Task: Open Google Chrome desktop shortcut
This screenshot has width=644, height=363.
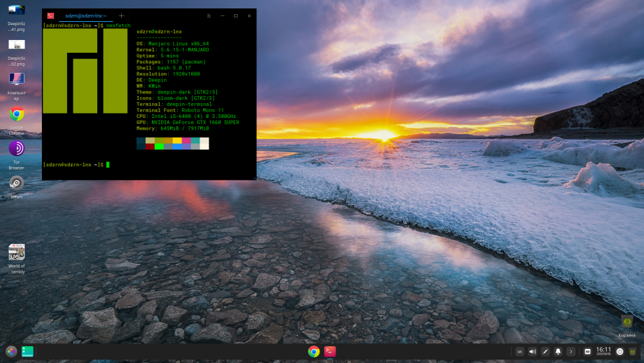Action: (16, 115)
